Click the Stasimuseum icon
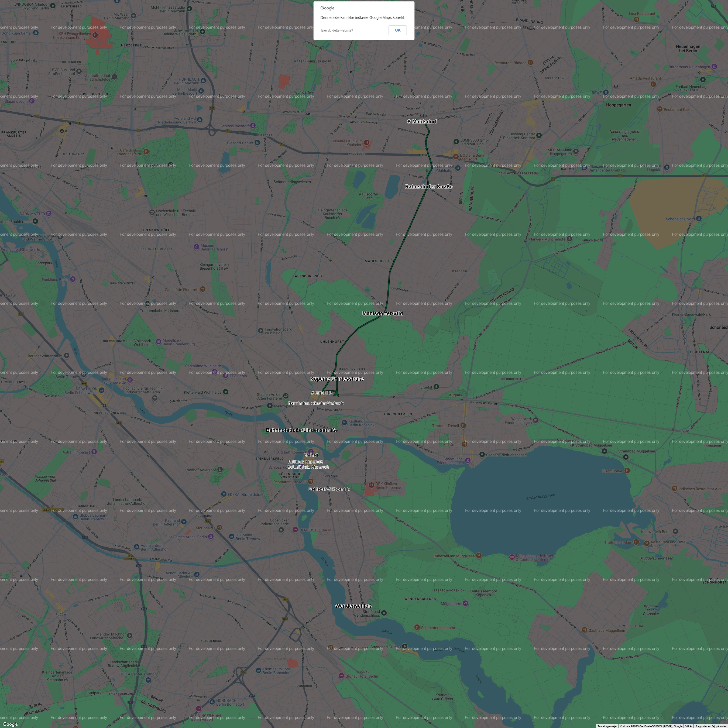The height and width of the screenshot is (728, 728). coord(32,101)
